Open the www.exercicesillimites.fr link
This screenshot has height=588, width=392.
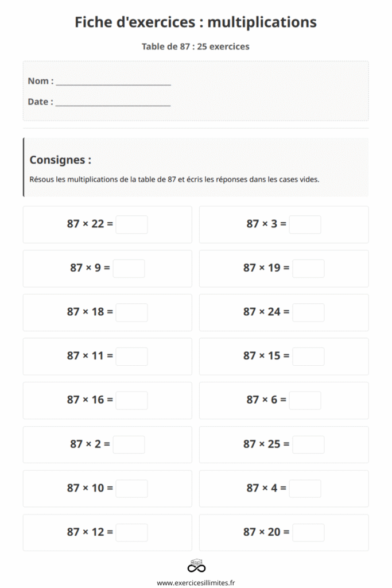[196, 582]
